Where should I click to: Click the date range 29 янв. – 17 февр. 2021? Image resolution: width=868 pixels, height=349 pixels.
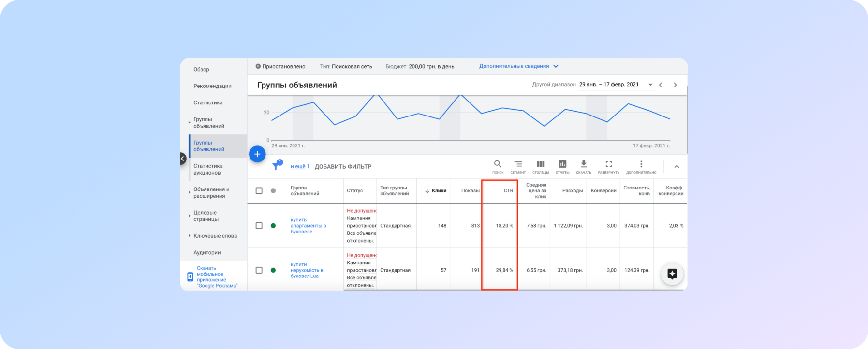609,85
